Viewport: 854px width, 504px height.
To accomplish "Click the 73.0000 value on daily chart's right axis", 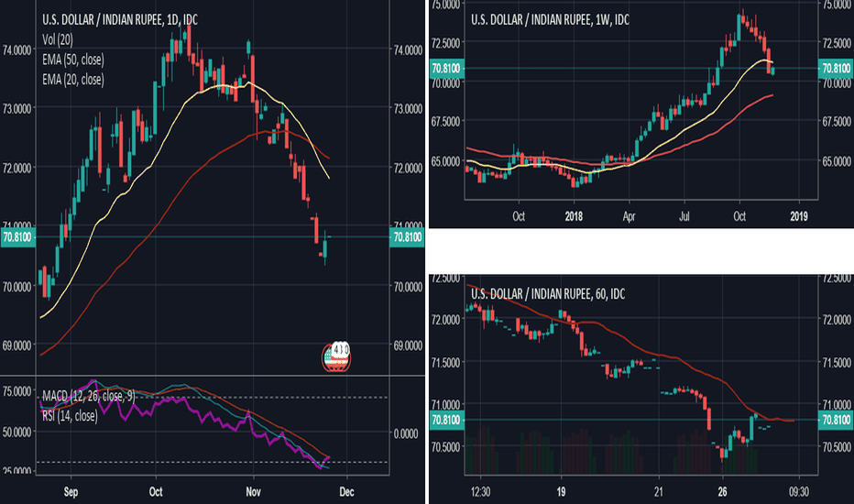I will [408, 109].
